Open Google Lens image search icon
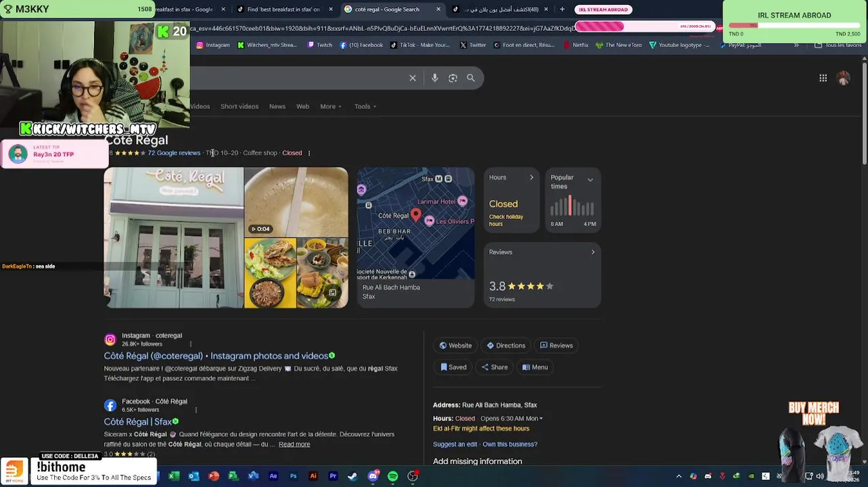 pos(453,78)
